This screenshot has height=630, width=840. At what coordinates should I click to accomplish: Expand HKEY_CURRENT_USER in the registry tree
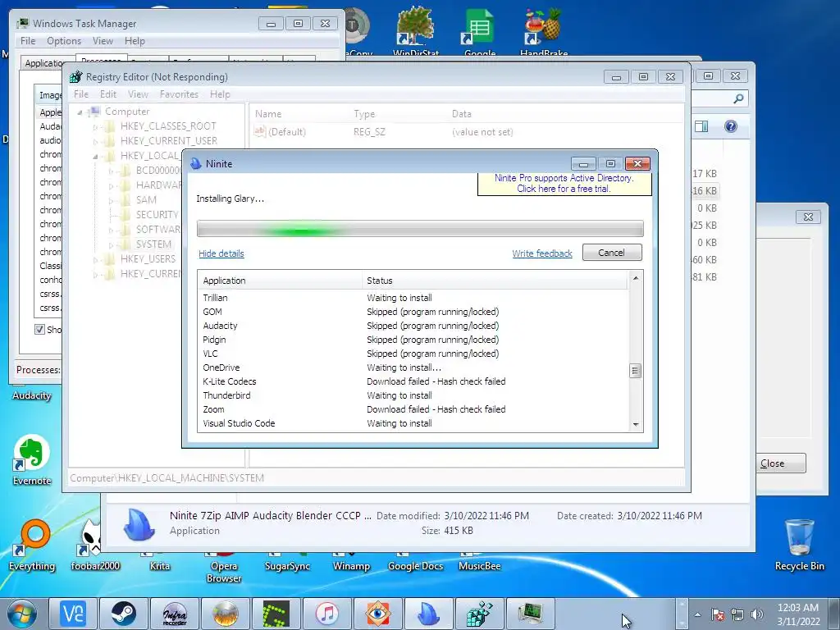pyautogui.click(x=96, y=141)
